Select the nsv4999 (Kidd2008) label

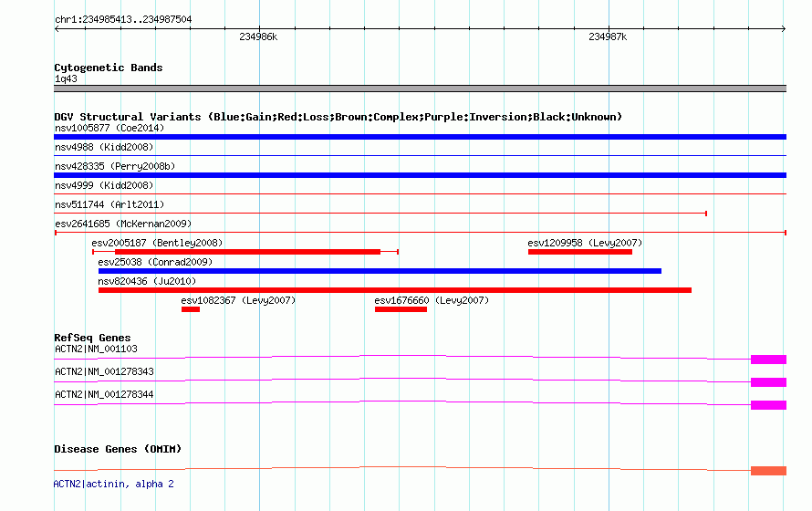click(x=104, y=185)
